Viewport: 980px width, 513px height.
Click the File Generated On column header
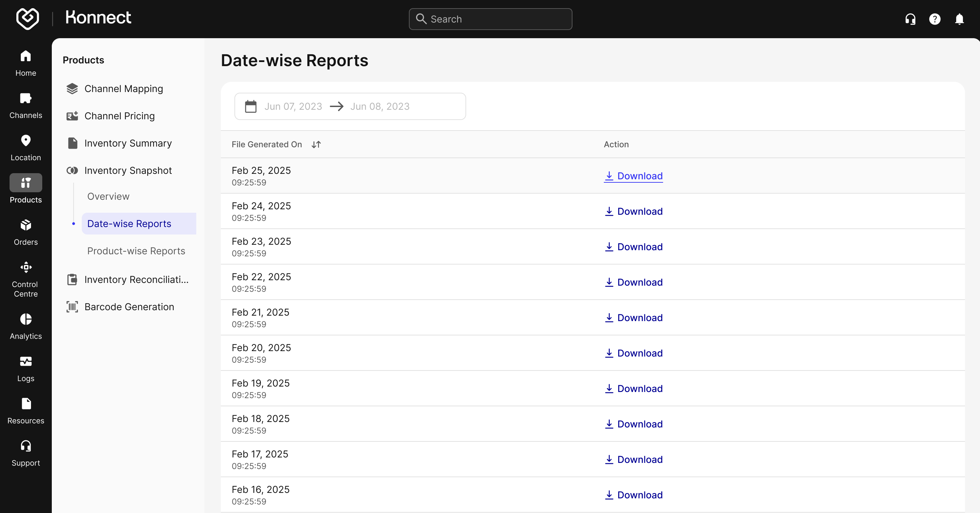coord(267,144)
